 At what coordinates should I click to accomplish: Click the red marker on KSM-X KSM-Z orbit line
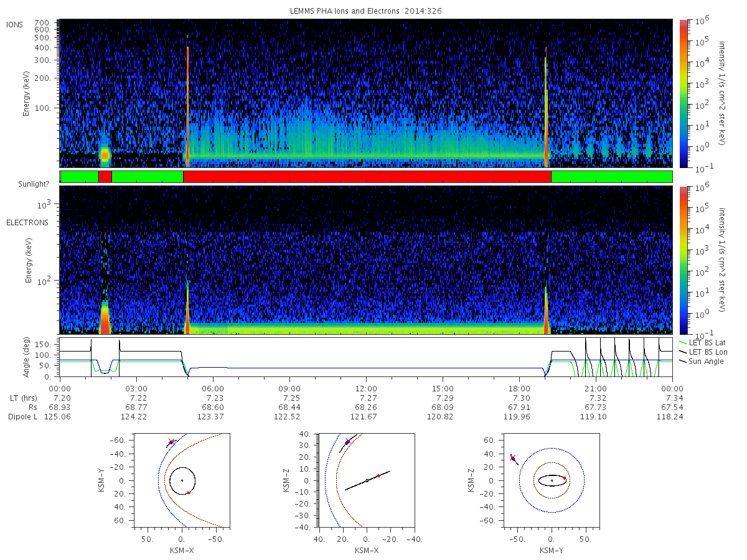378,475
